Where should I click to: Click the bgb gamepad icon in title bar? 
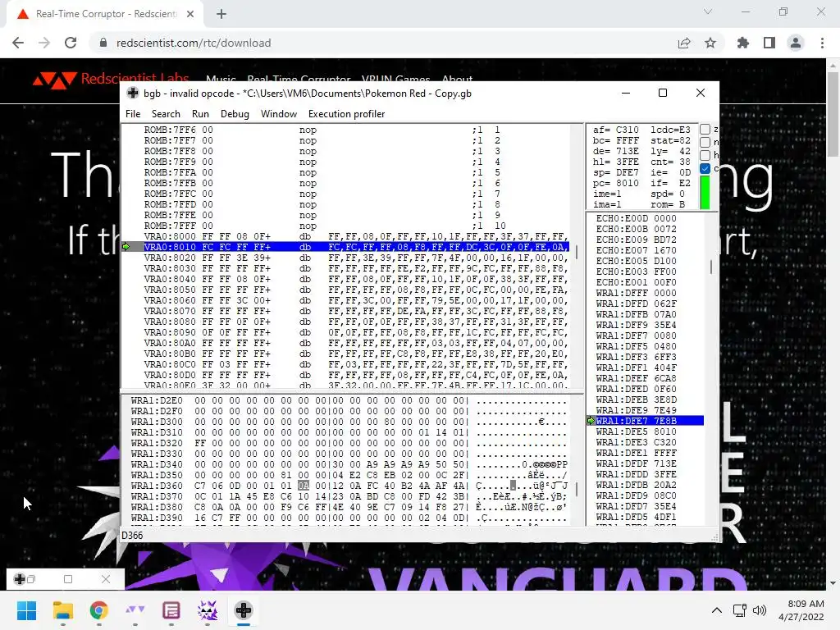pyautogui.click(x=132, y=93)
